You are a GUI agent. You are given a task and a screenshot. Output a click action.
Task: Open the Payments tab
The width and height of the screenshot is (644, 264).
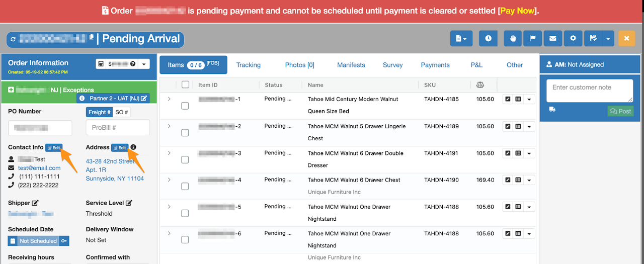click(x=435, y=65)
